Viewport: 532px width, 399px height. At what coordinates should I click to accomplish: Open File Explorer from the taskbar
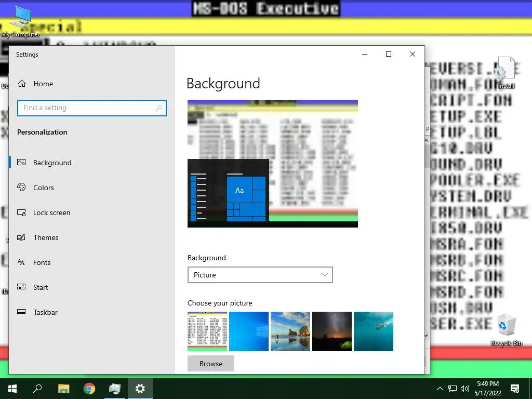coord(63,389)
